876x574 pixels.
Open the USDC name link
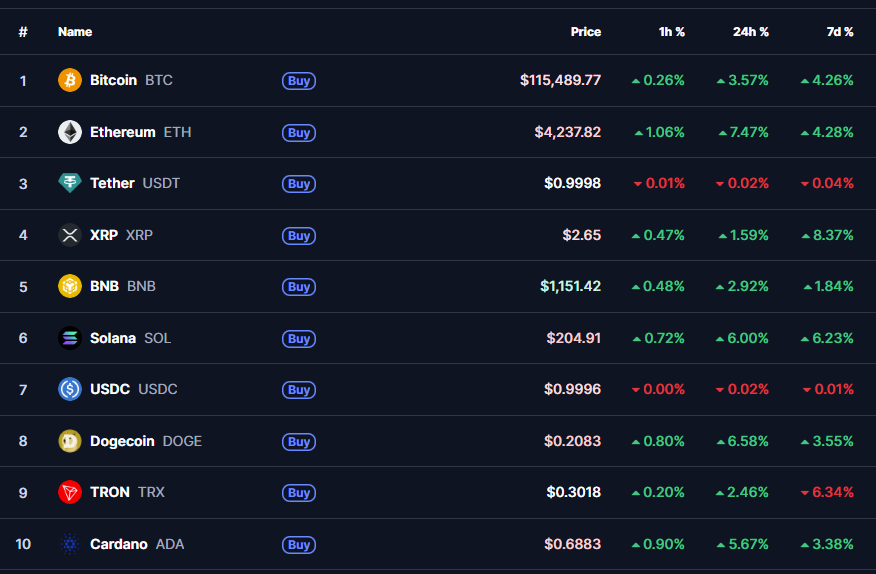pyautogui.click(x=134, y=389)
